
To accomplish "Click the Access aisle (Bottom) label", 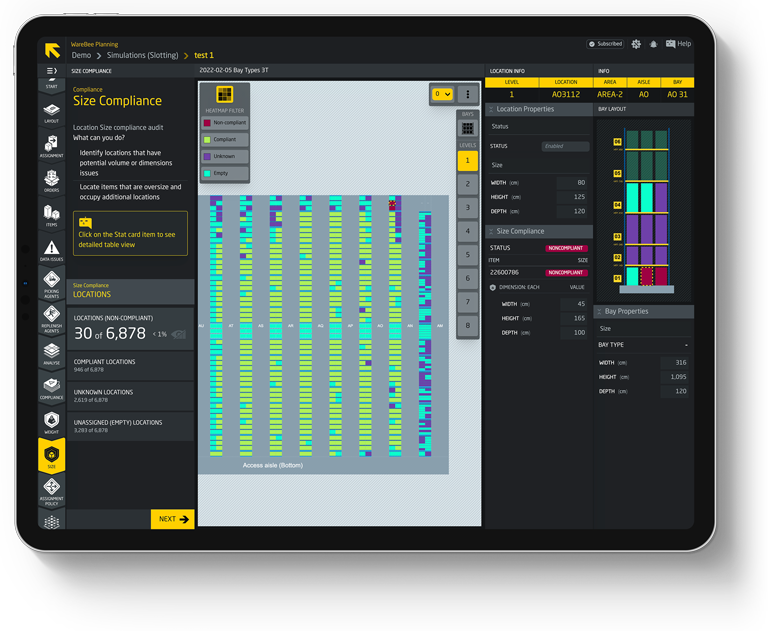I will coord(273,465).
